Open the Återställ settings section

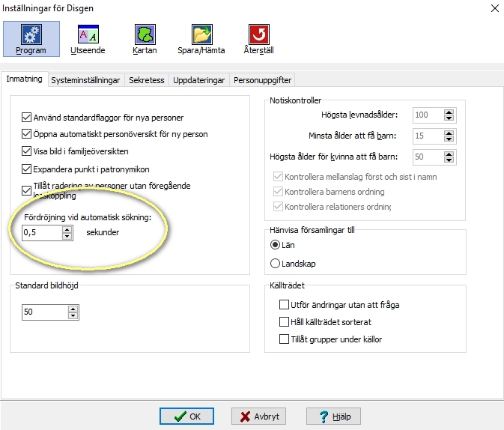pos(259,39)
